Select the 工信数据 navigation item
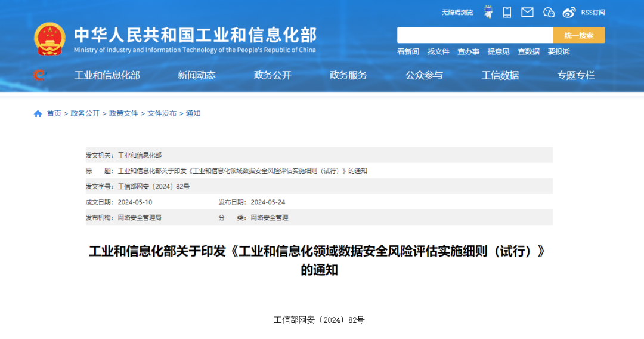644x339 pixels. pos(500,75)
